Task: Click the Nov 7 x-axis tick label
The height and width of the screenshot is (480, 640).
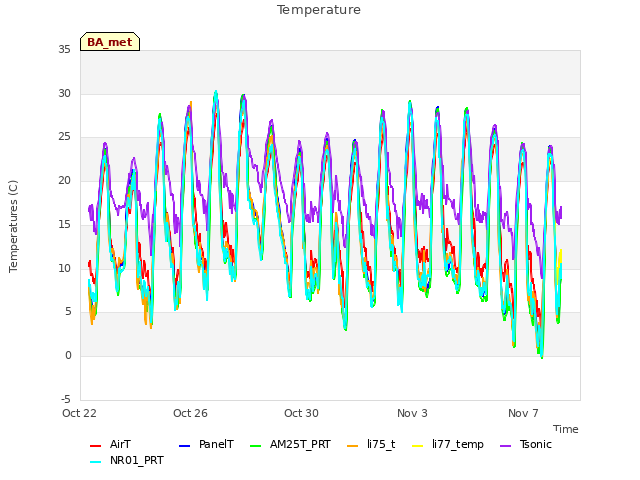Action: tap(523, 413)
